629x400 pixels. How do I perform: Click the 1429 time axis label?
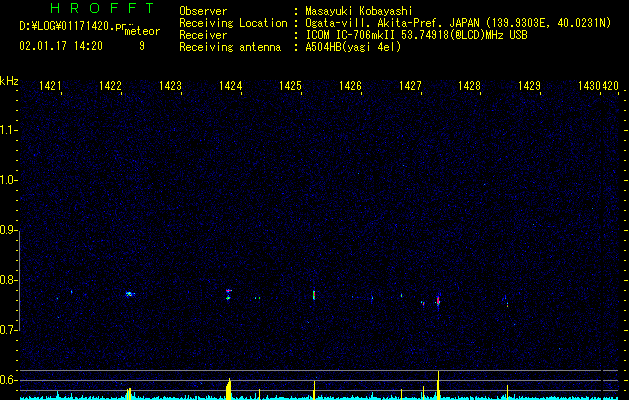tap(530, 86)
